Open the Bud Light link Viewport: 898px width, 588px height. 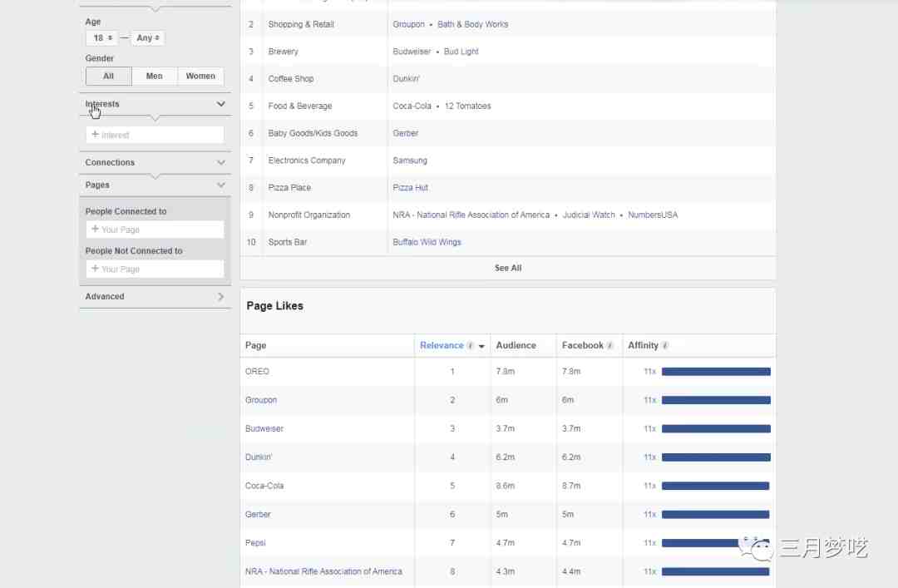point(461,52)
